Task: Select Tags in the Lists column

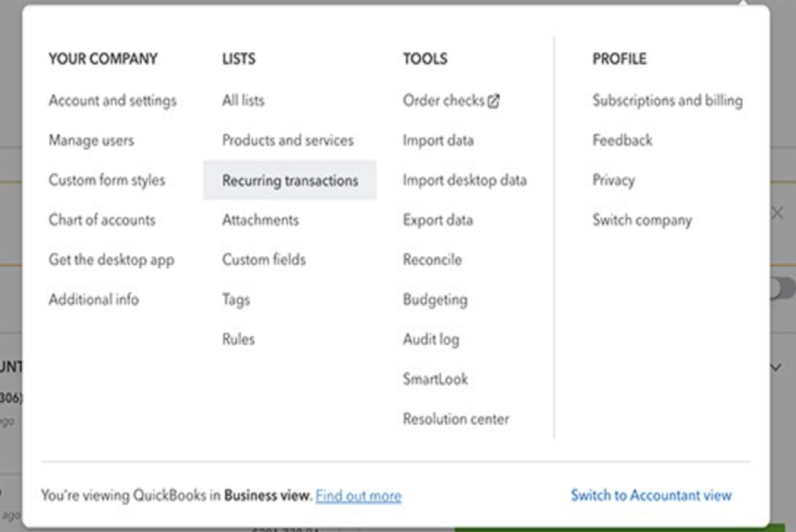Action: tap(236, 299)
